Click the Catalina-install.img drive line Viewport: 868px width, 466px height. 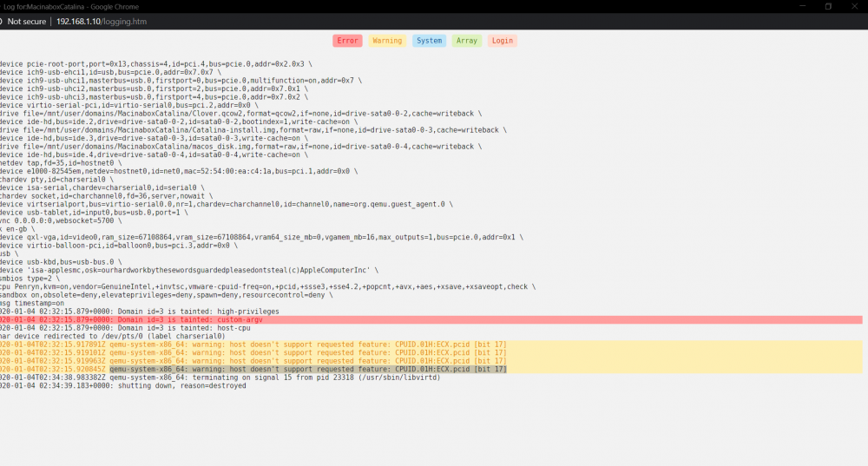(253, 130)
